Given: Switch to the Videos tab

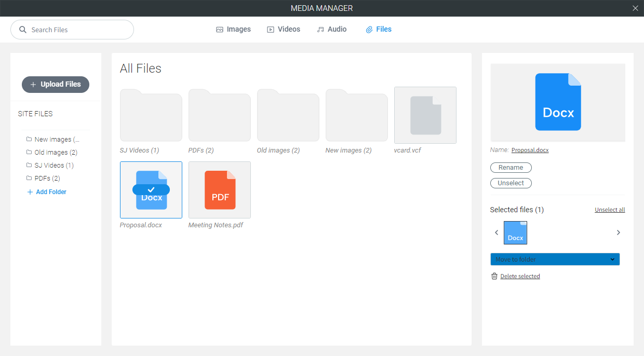Looking at the screenshot, I should click(284, 30).
